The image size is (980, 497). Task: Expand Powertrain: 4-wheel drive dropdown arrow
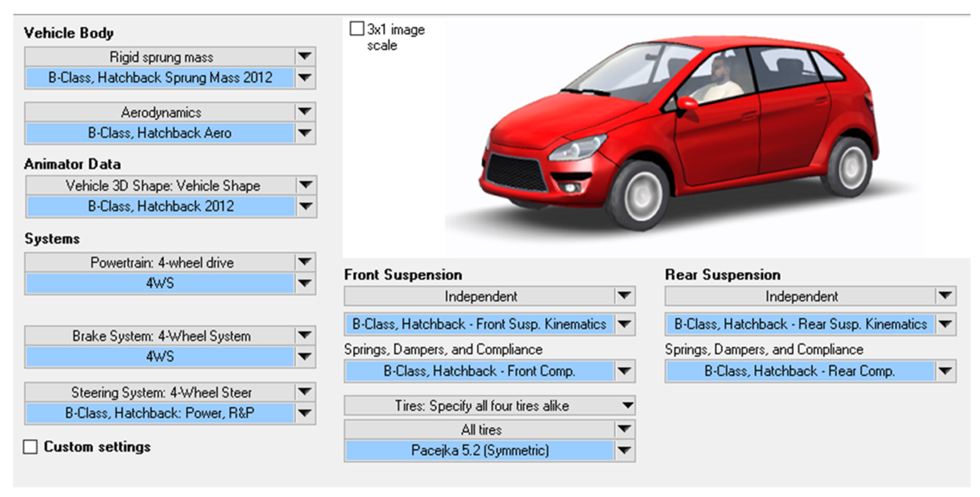pyautogui.click(x=304, y=262)
